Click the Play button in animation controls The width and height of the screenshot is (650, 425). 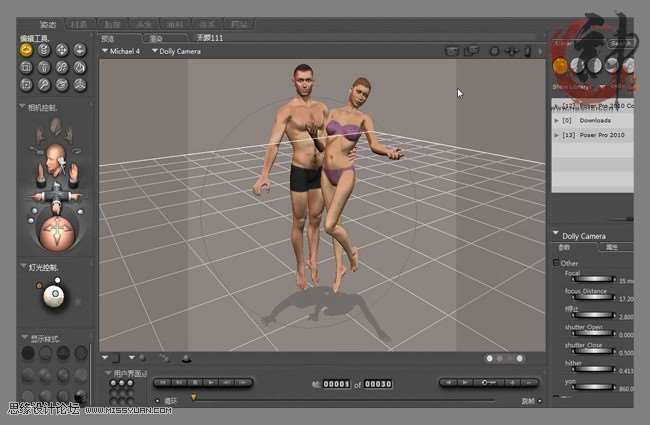pos(211,382)
